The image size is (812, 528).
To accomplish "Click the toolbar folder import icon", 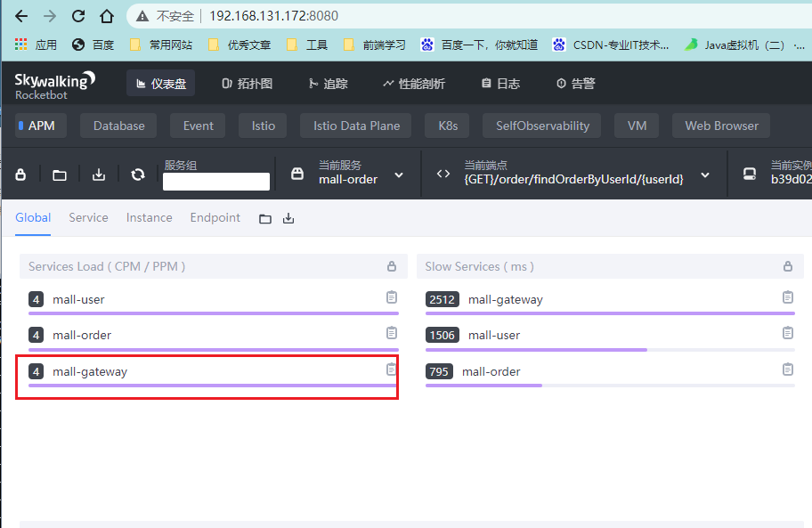I will click(60, 175).
